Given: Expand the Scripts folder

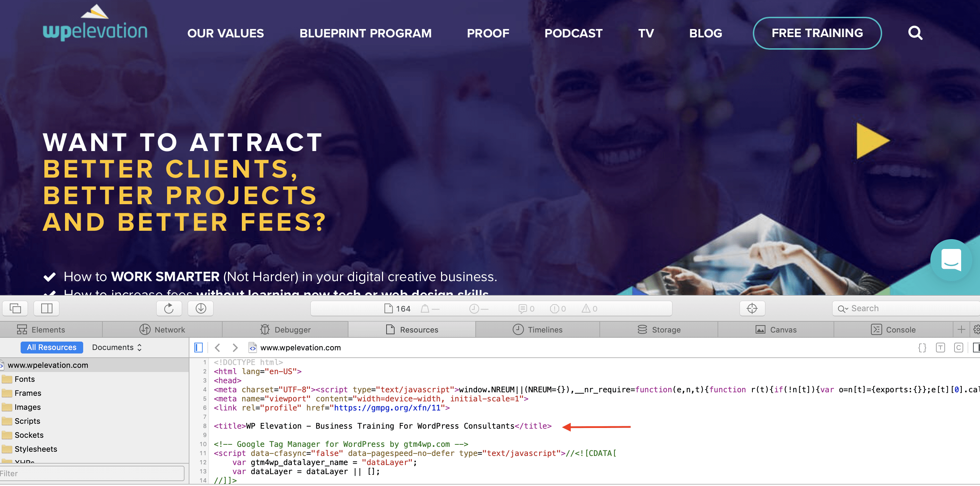Looking at the screenshot, I should tap(94, 421).
